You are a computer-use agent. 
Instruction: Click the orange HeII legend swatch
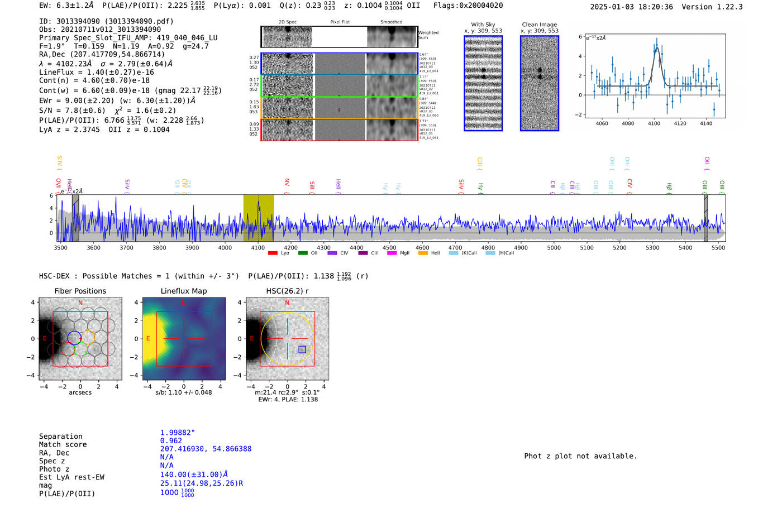tap(423, 253)
